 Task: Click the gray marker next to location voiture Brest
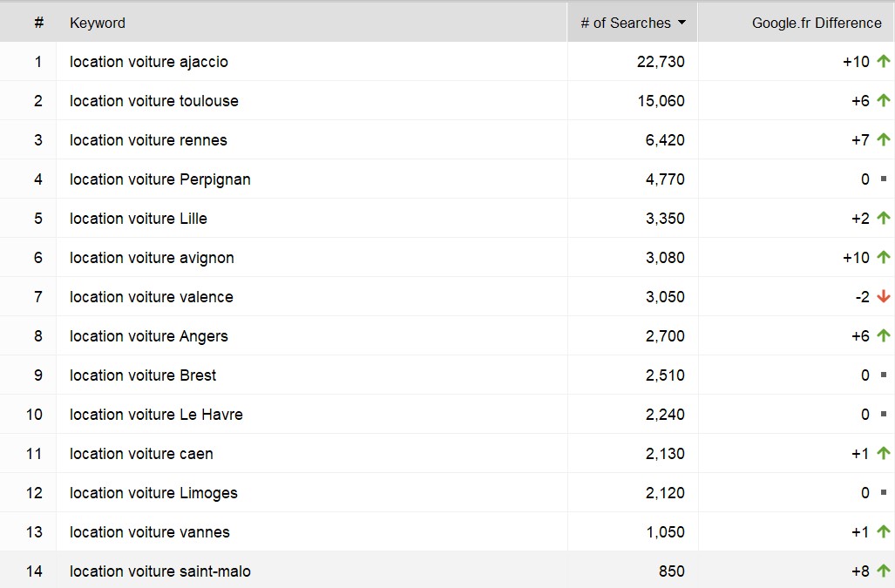click(x=883, y=375)
